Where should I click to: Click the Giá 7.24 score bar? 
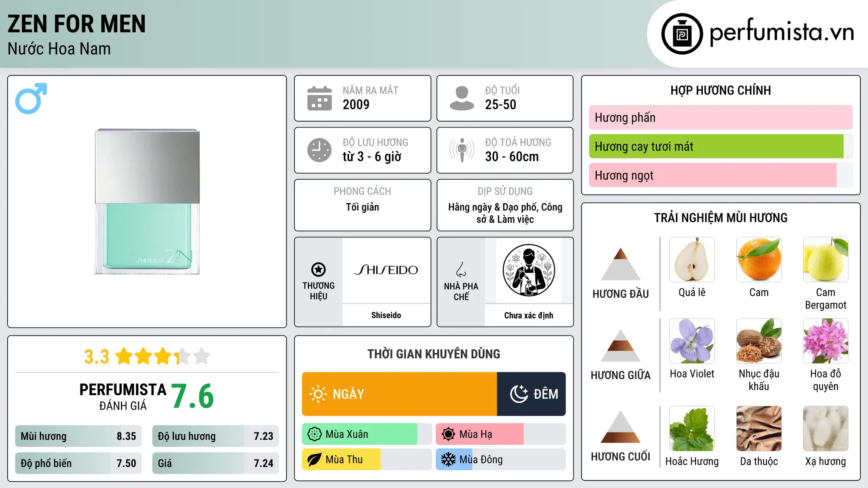point(215,463)
